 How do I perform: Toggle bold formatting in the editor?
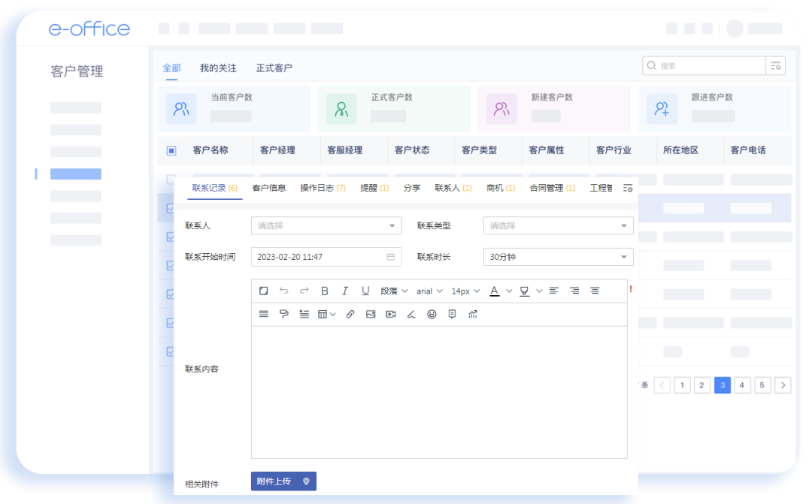(x=324, y=291)
